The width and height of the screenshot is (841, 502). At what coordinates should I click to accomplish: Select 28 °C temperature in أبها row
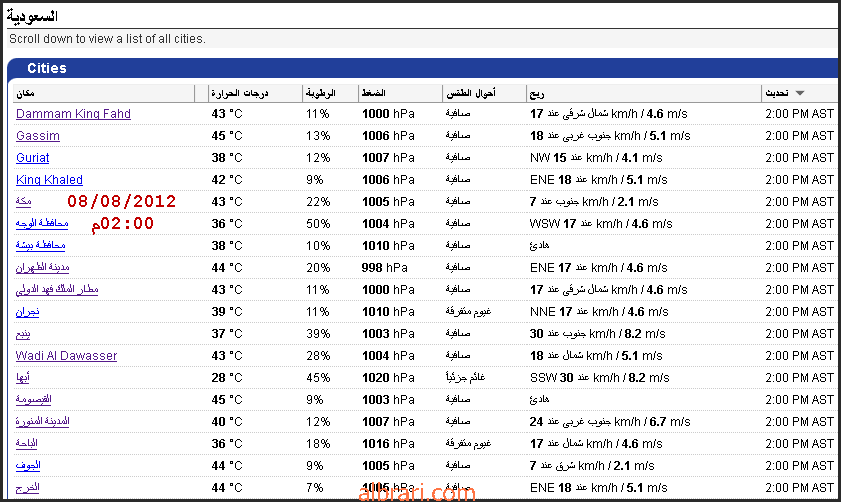227,378
